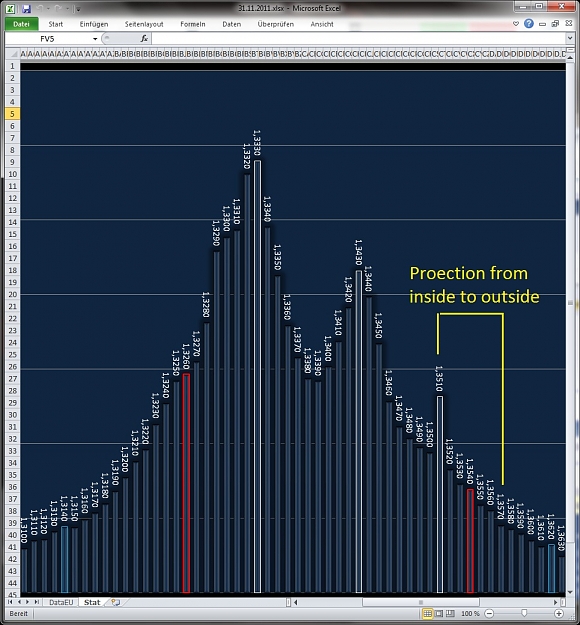Viewport: 580px width, 625px height.
Task: Click the bar labeled 1,3280
Action: pos(206,458)
